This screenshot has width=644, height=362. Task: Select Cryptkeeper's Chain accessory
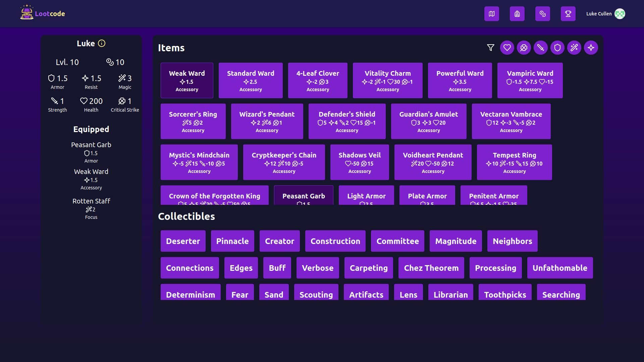[284, 162]
